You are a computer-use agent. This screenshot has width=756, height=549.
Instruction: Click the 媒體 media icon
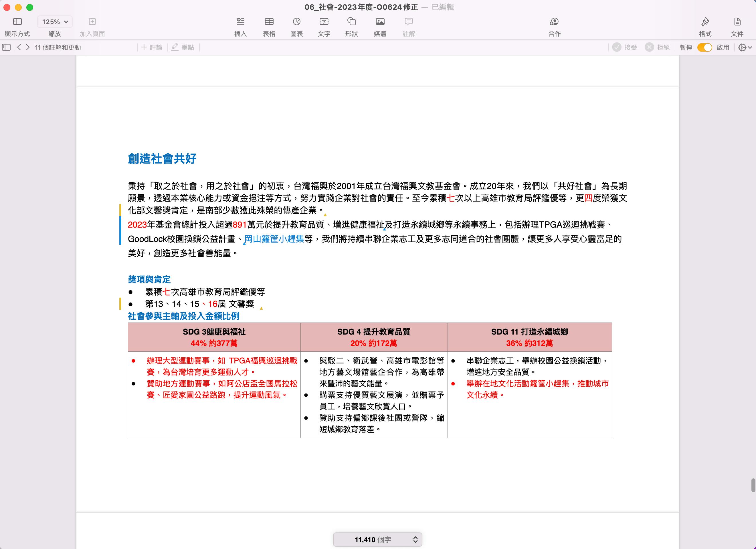pos(380,22)
